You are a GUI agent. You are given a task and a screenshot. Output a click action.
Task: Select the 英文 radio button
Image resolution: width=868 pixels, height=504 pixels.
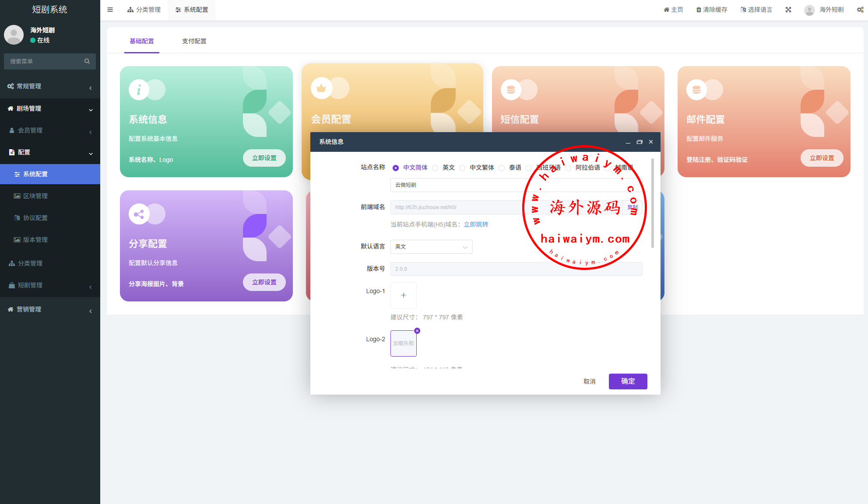pos(435,168)
